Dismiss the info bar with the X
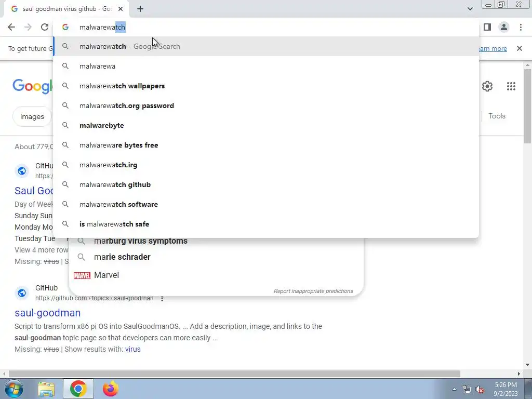Viewport: 532px width, 399px height. (x=520, y=48)
